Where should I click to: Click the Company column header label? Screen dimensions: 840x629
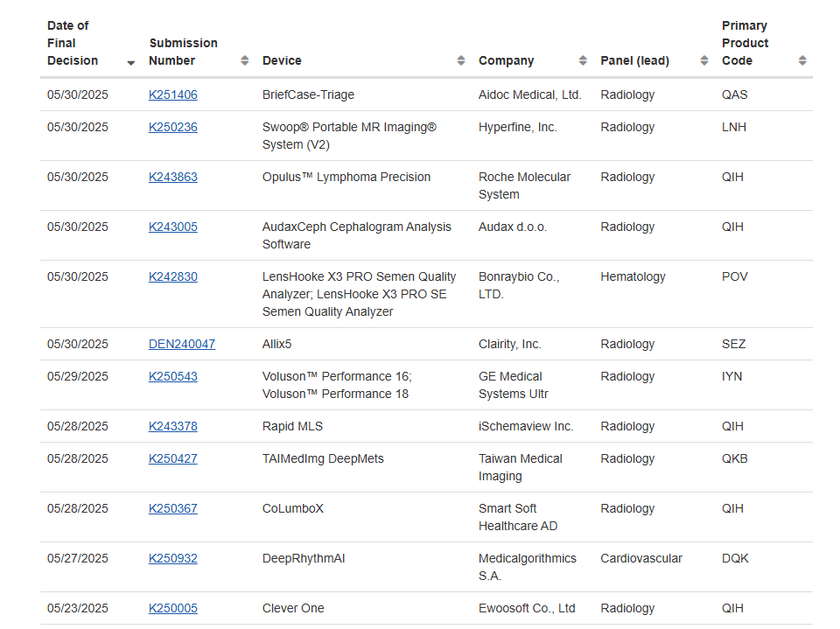(506, 60)
